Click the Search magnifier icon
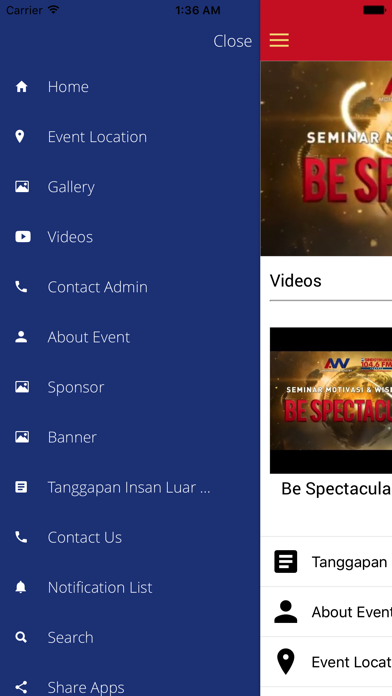 (21, 637)
